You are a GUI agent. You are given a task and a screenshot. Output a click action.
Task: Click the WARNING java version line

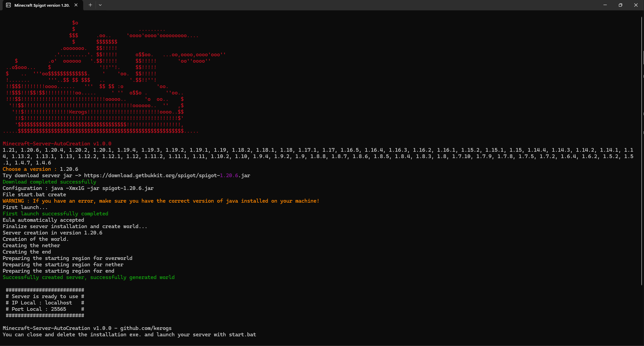click(161, 201)
